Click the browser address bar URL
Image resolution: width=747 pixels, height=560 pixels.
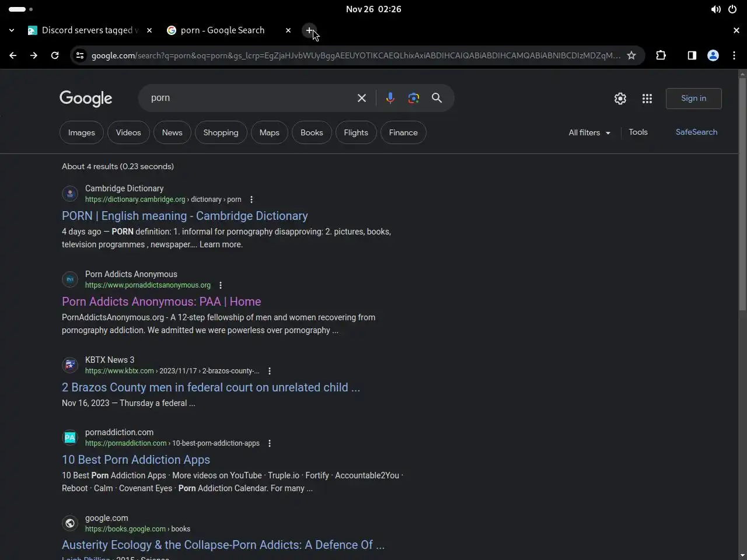click(356, 55)
